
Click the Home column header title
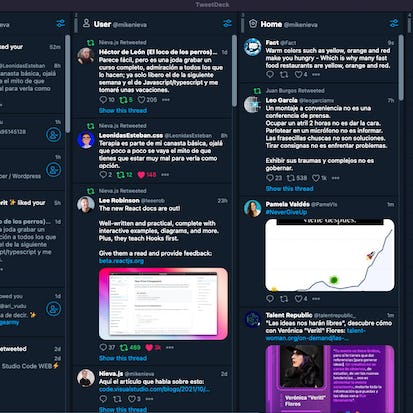coord(271,24)
